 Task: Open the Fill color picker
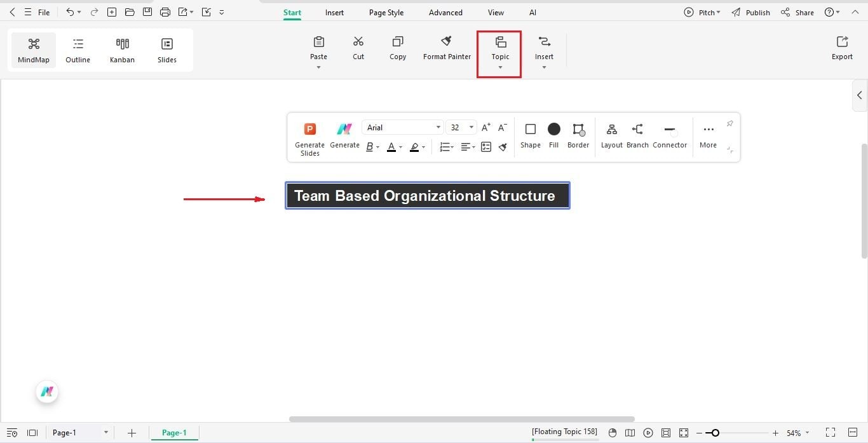tap(554, 135)
